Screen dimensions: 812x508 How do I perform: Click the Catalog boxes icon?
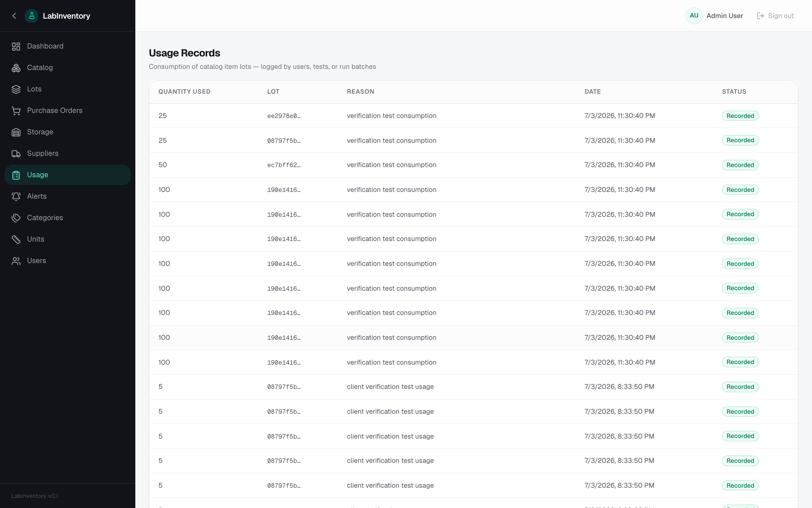(x=16, y=68)
